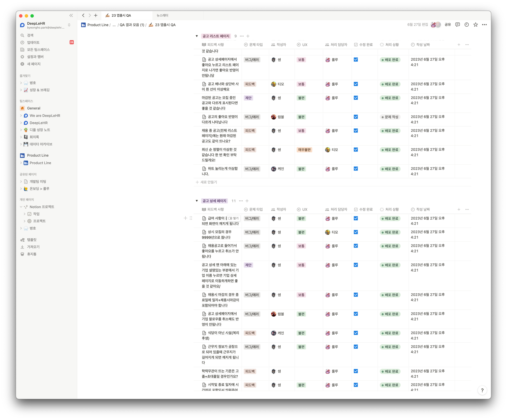Collapse the sidebar with double-chevron icon

coord(71,15)
